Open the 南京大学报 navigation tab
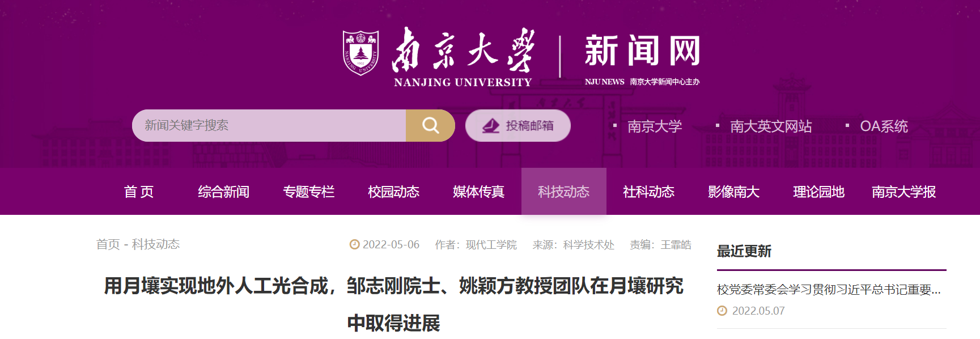Image resolution: width=980 pixels, height=339 pixels. tap(904, 192)
